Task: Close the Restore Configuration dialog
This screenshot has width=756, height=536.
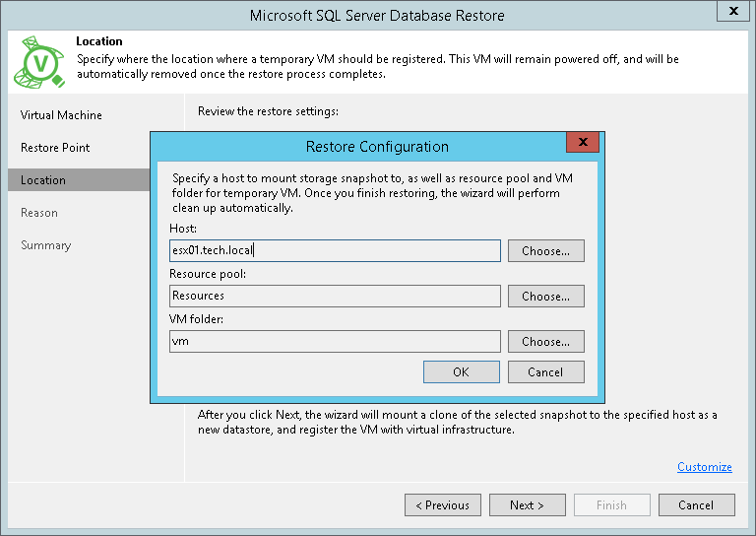Action: [584, 143]
